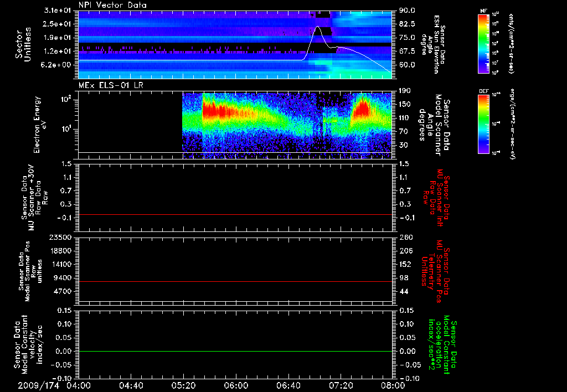This screenshot has height=392, width=567.
Task: Click the '90.0' sun elevation tick label
Action: click(x=407, y=11)
